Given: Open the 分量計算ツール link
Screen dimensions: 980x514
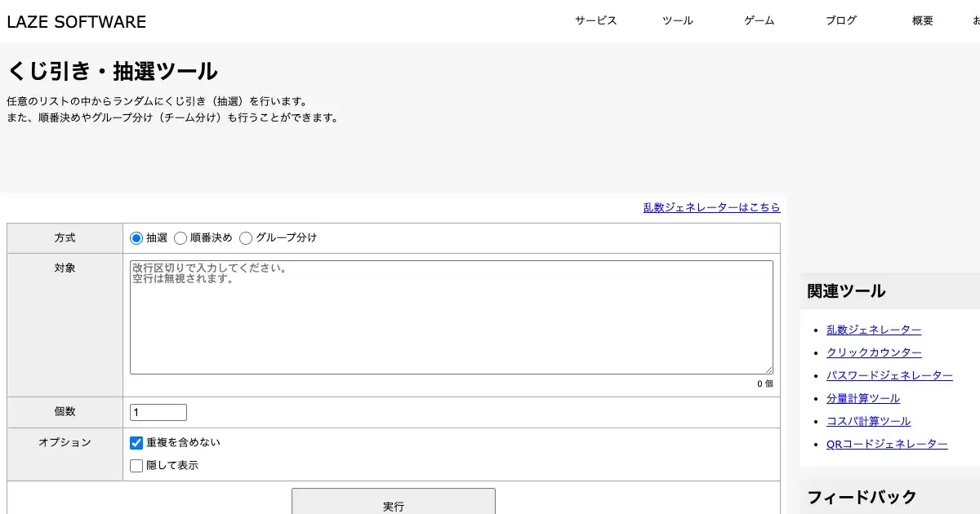Looking at the screenshot, I should tap(863, 398).
